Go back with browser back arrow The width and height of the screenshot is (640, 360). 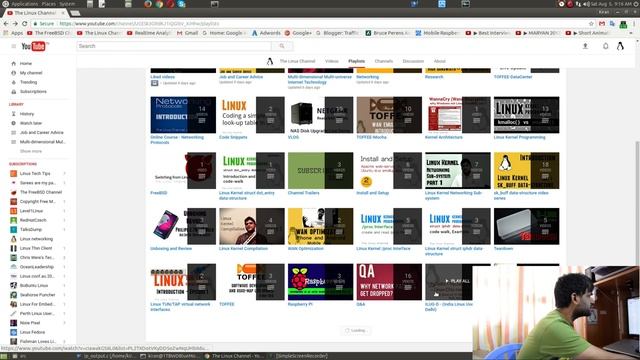pos(6,24)
